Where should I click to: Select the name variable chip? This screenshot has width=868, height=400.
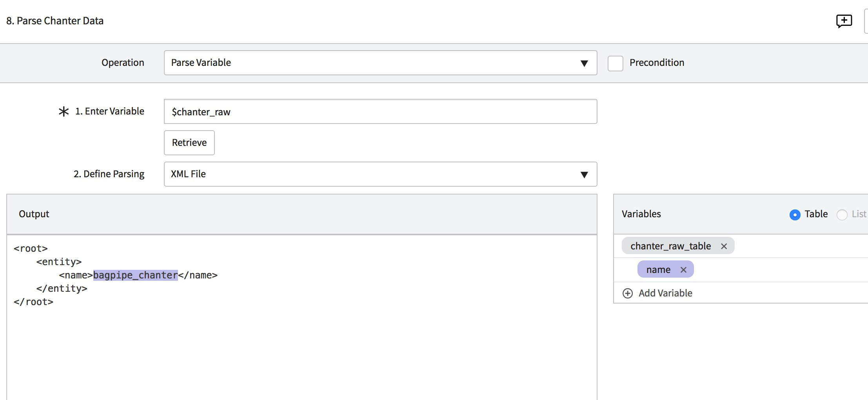coord(658,270)
